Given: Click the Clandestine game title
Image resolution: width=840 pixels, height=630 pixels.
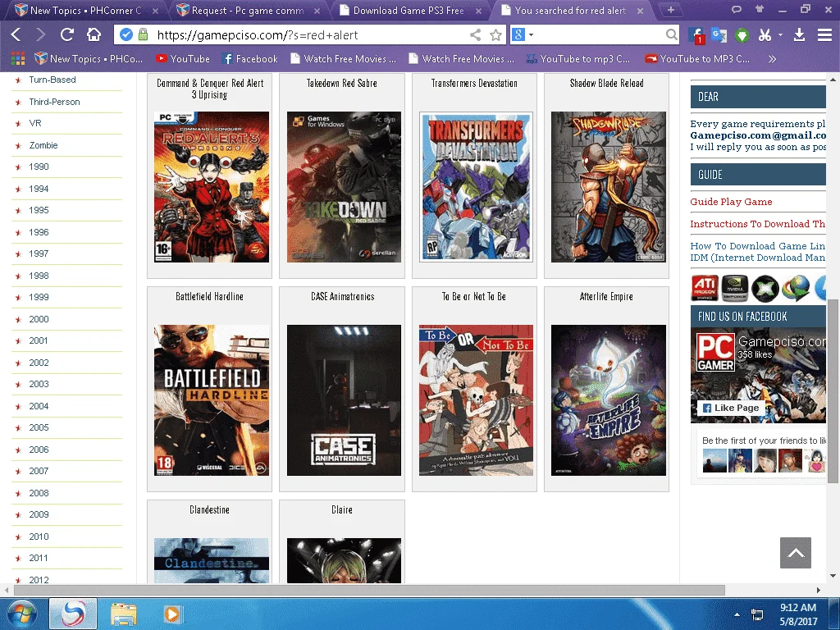Looking at the screenshot, I should (209, 509).
